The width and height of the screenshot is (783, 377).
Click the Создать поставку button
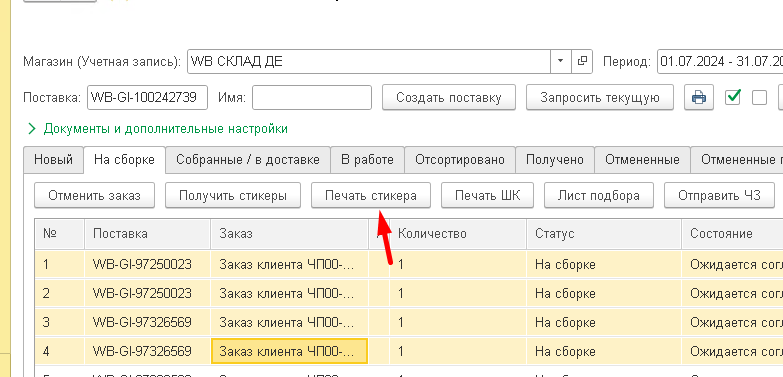pyautogui.click(x=449, y=97)
